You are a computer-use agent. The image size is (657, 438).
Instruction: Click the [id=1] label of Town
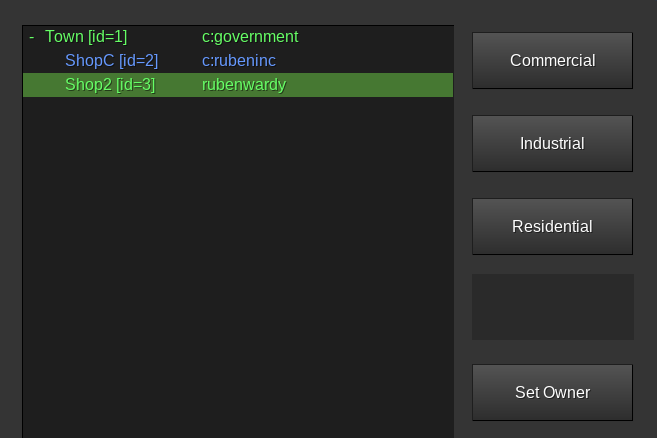coord(107,37)
